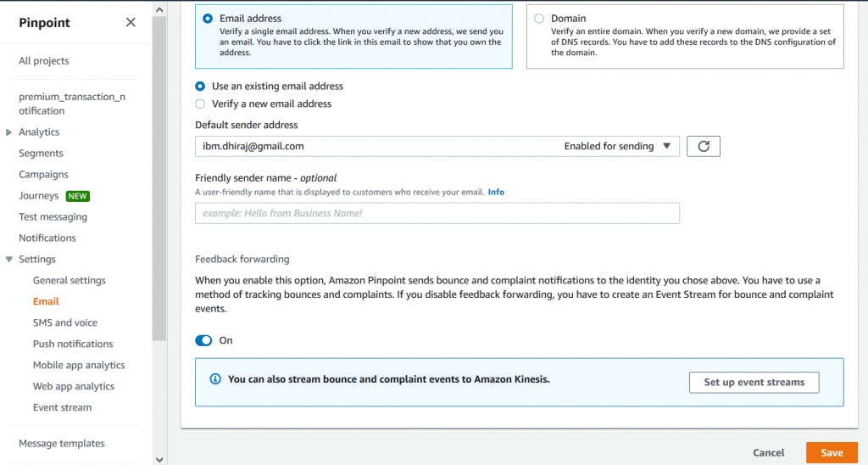Select the Domain identity type
This screenshot has height=465, width=868.
(539, 18)
